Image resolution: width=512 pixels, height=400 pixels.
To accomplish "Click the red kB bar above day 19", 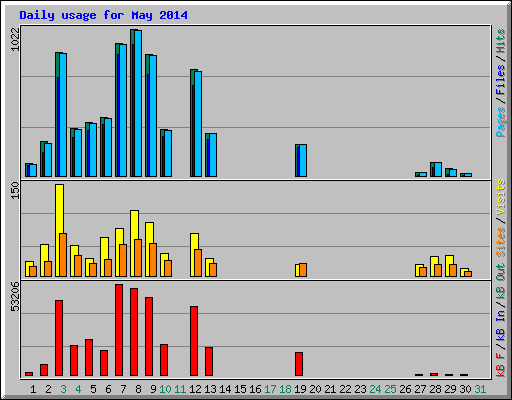I will click(299, 364).
